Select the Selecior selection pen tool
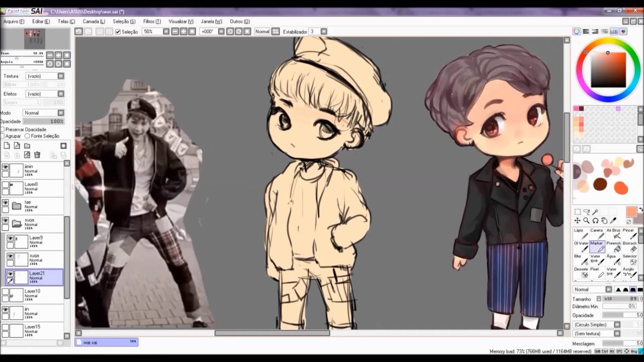This screenshot has width=644, height=362. (629, 259)
